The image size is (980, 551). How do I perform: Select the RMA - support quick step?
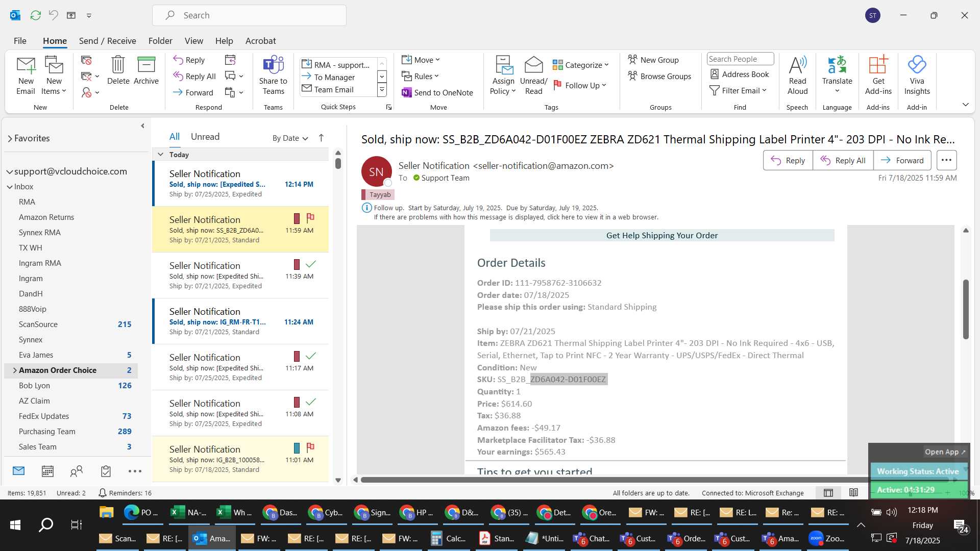point(338,65)
